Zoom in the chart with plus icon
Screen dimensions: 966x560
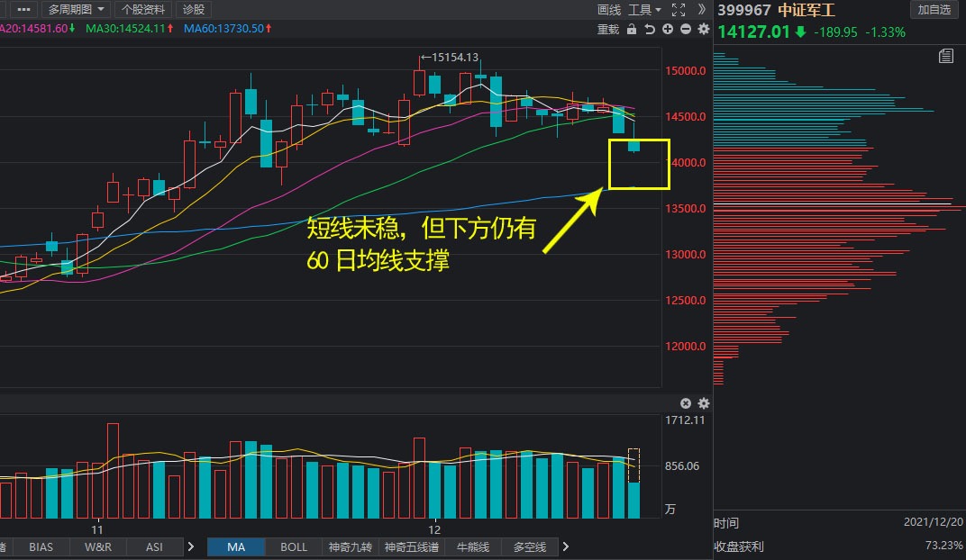coord(667,29)
